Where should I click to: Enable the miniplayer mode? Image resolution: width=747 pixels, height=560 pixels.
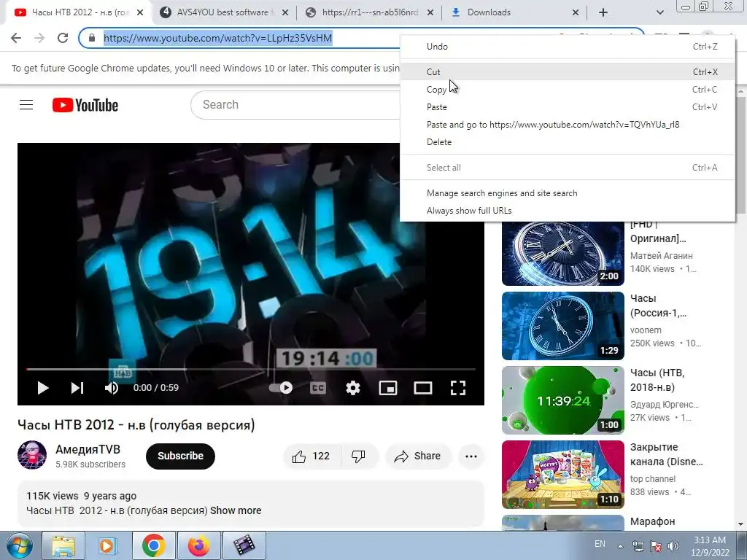pos(388,388)
